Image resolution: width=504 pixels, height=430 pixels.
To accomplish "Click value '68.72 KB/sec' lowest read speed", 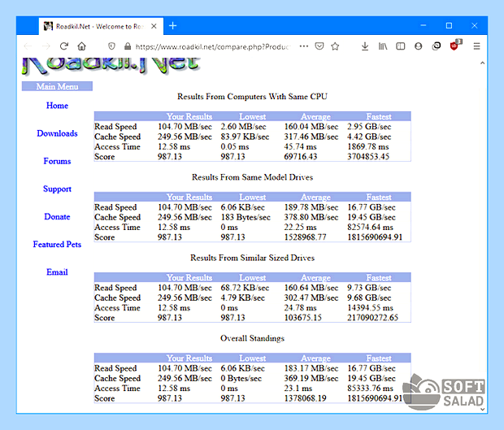I will 245,288.
